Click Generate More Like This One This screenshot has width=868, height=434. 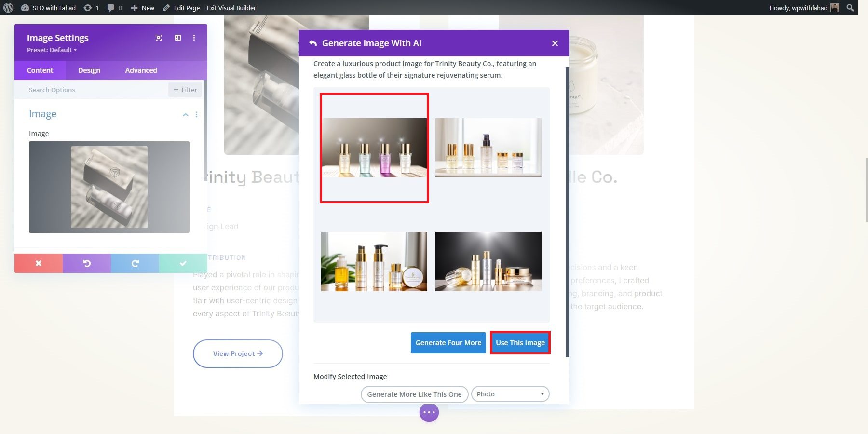(415, 394)
